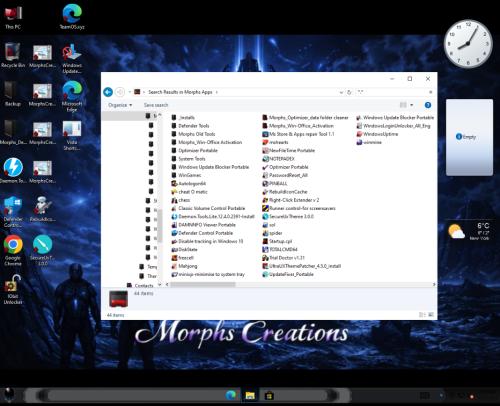Select Classic Volume Control Portable
The width and height of the screenshot is (500, 406).
[208, 208]
